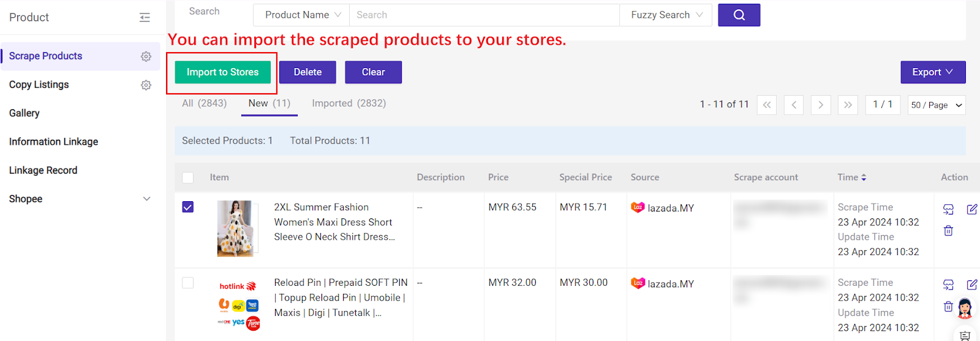This screenshot has width=980, height=341.
Task: Click the Import to Stores button
Action: (x=222, y=72)
